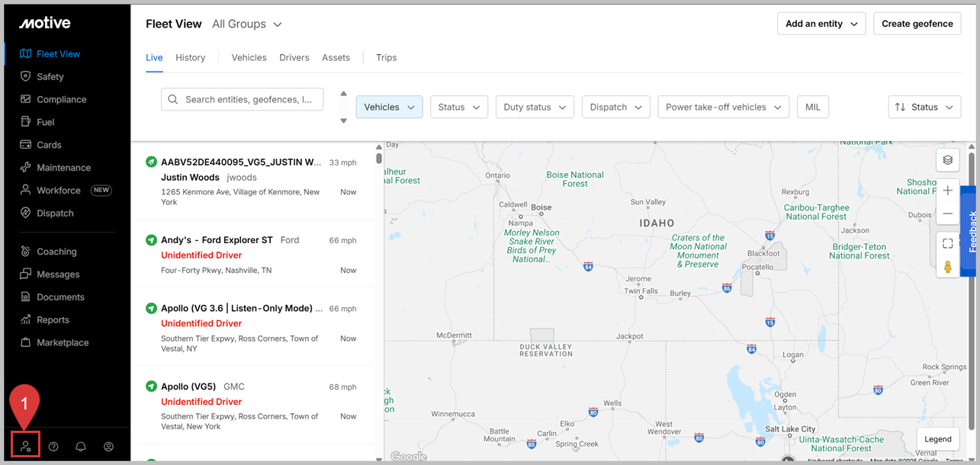Click the Dispatch icon in sidebar
This screenshot has width=980, height=465.
(25, 213)
